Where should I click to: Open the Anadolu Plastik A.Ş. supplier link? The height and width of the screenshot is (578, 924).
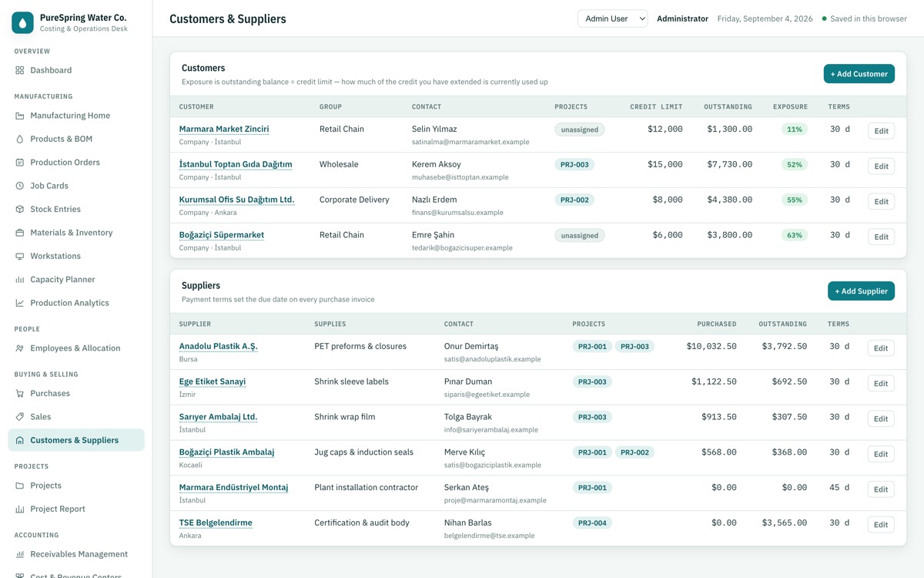tap(219, 346)
